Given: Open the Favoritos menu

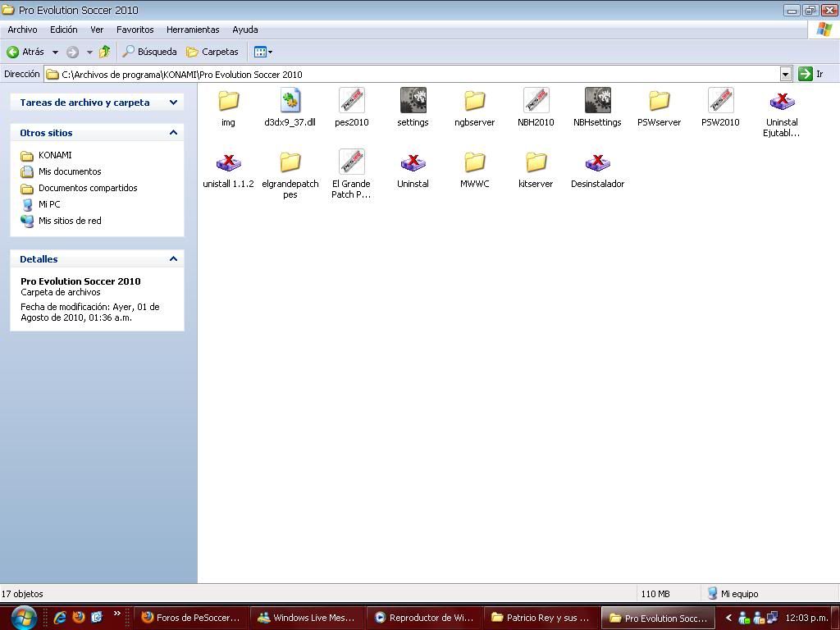Looking at the screenshot, I should point(135,30).
